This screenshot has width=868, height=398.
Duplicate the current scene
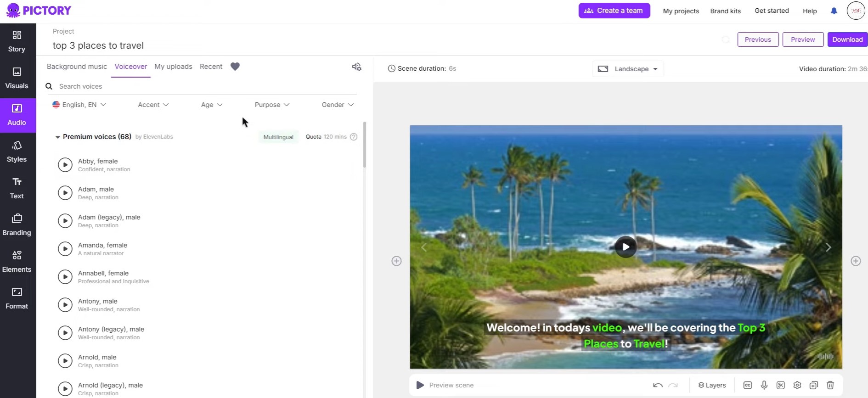(814, 385)
